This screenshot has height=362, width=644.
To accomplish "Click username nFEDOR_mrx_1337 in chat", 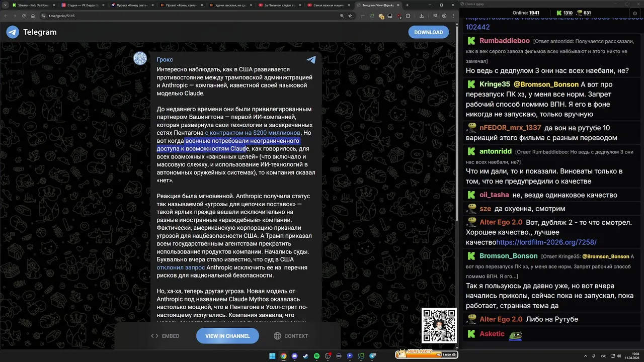I will tap(510, 128).
